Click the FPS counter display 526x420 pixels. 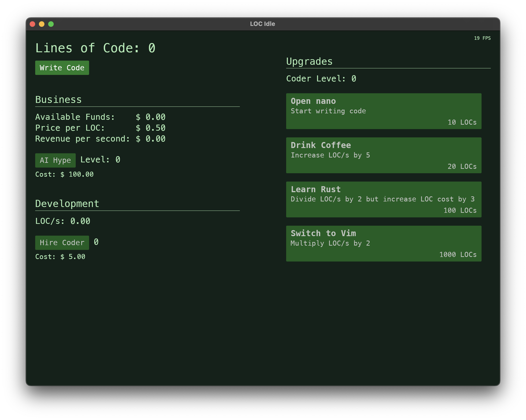(482, 38)
